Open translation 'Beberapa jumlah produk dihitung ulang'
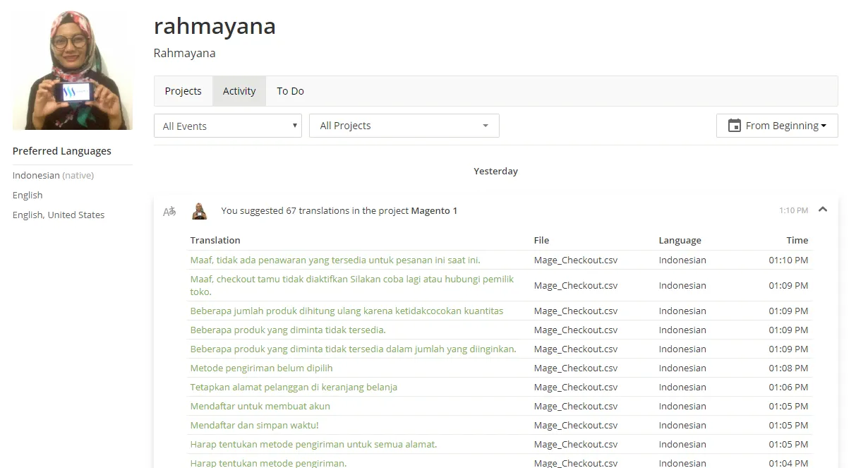This screenshot has height=468, width=868. pos(346,311)
